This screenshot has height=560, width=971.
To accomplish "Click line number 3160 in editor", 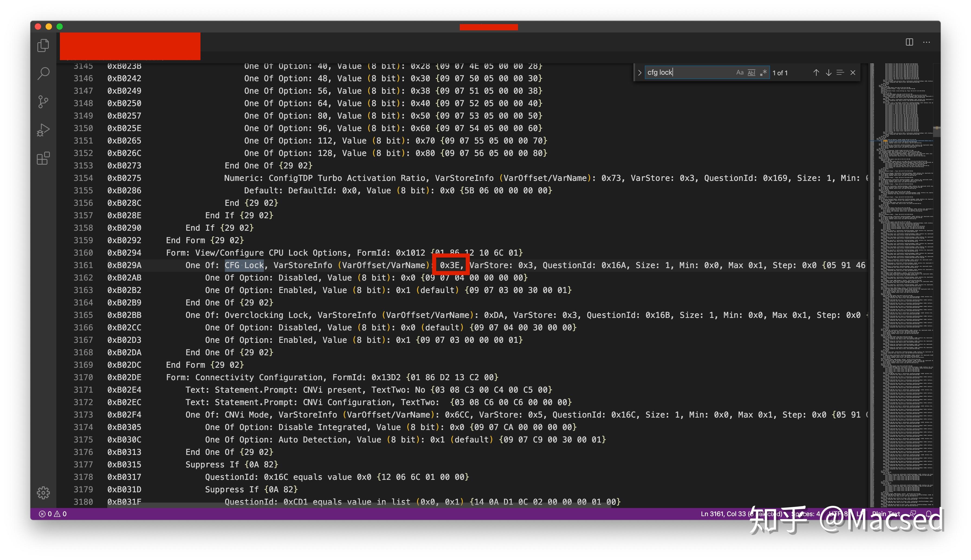I will 84,253.
